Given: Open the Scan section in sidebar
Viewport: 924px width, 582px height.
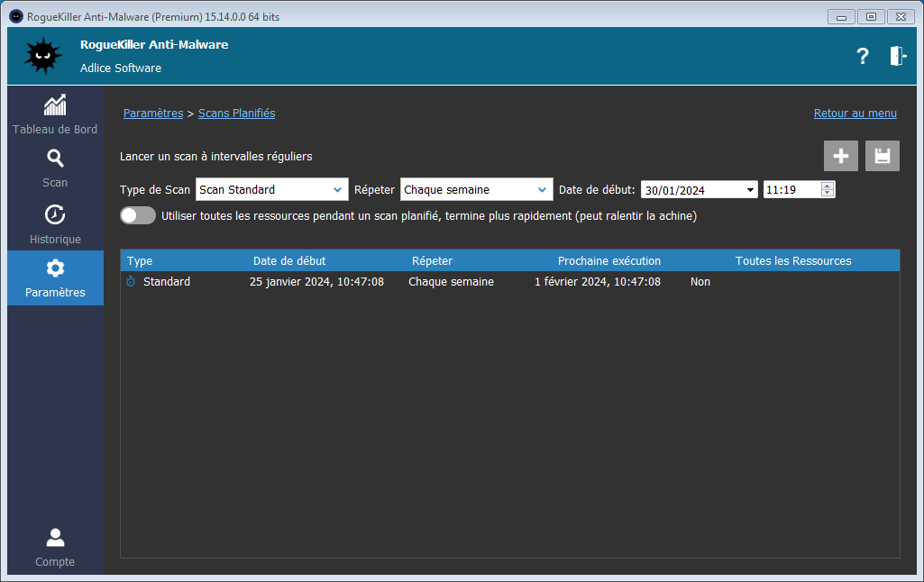Looking at the screenshot, I should pyautogui.click(x=55, y=168).
